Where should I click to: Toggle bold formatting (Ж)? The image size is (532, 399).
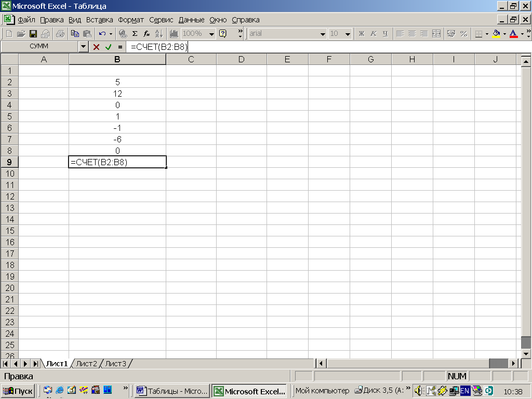362,34
